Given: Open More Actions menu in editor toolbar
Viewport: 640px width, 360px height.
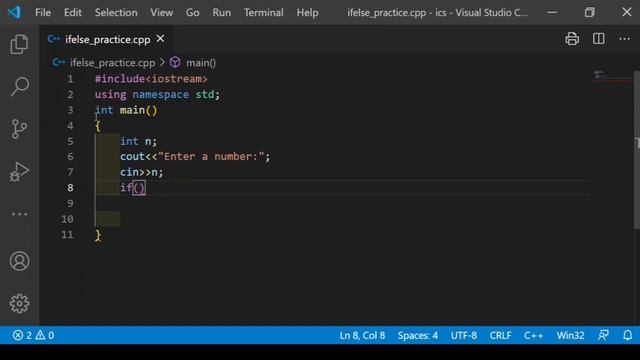Looking at the screenshot, I should (624, 39).
